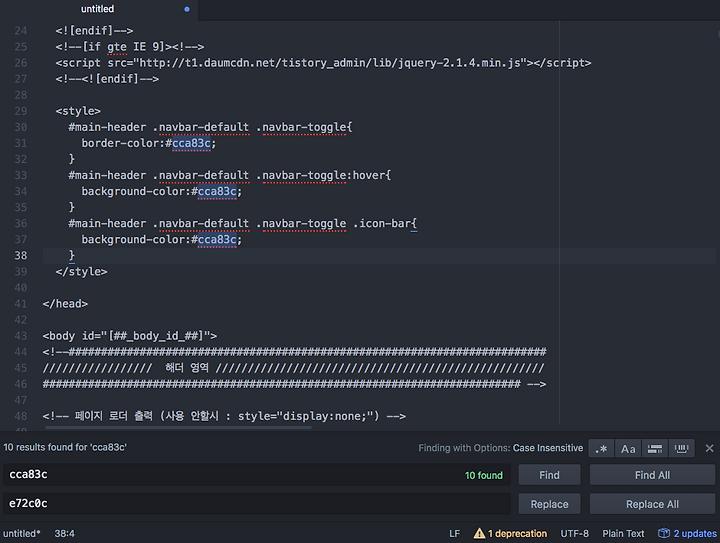
Task: Toggle the regex search option
Action: tap(601, 448)
